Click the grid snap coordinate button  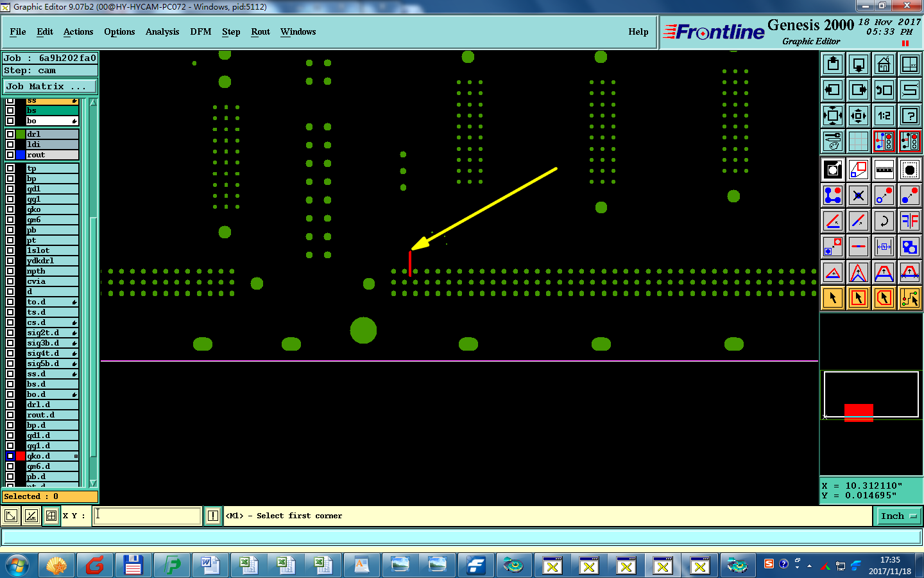click(x=51, y=516)
